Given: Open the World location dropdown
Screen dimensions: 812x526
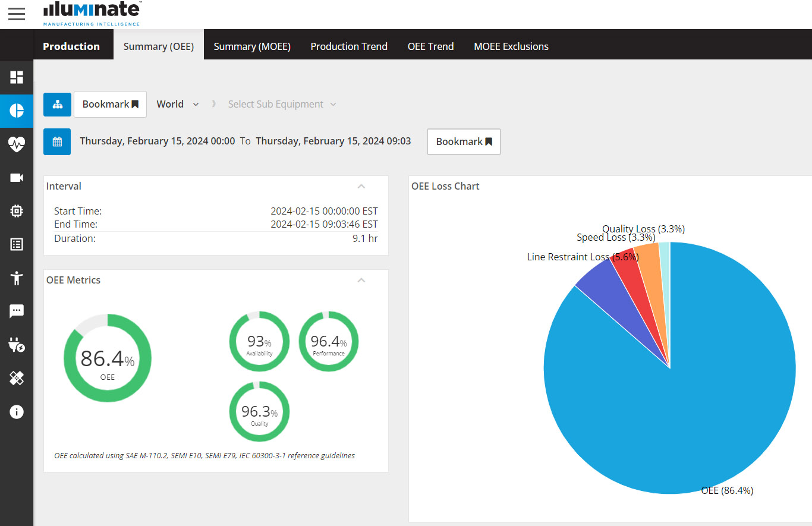Looking at the screenshot, I should pyautogui.click(x=177, y=104).
